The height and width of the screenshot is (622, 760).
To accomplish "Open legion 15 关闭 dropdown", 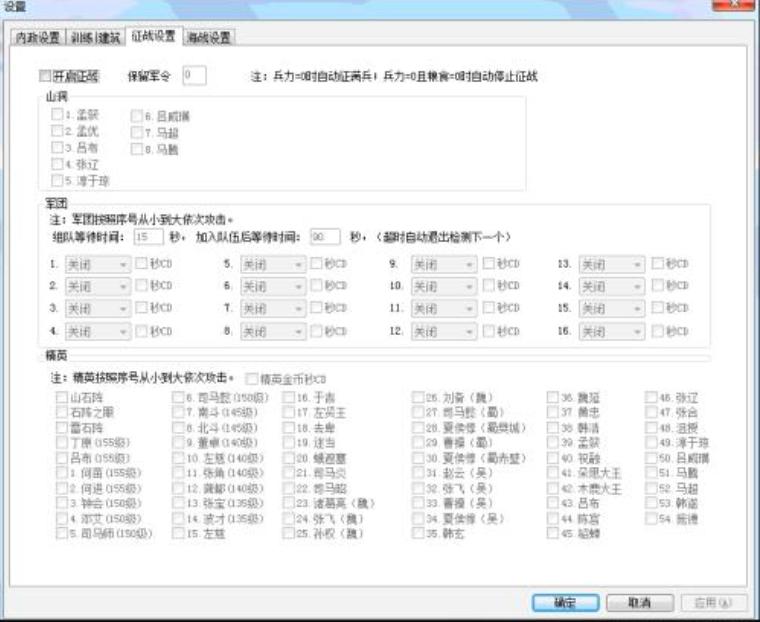I will tap(612, 308).
